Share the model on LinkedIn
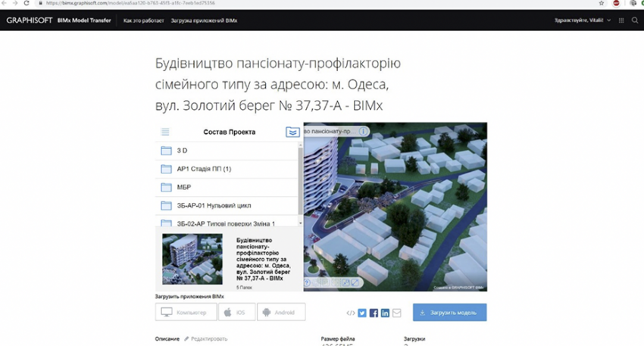The width and height of the screenshot is (644, 346). click(385, 313)
